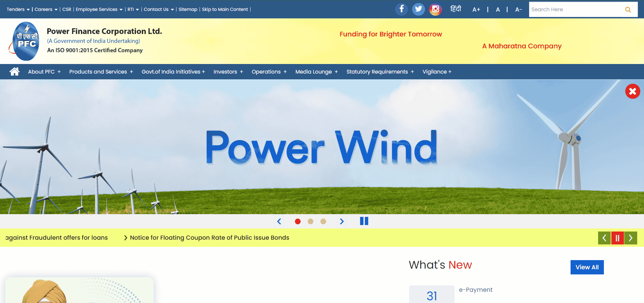Viewport: 644px width, 303px height.
Task: Expand Employee Services dropdown
Action: (99, 9)
